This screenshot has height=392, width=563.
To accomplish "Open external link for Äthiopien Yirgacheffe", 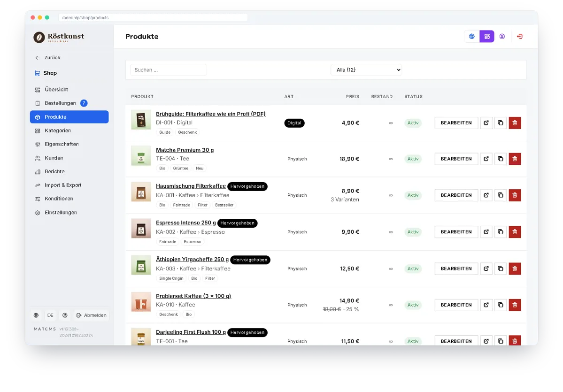I will (x=486, y=269).
